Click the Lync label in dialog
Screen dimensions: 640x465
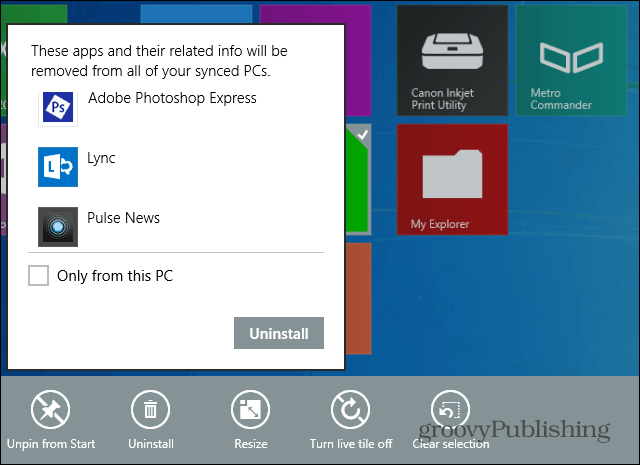pos(101,158)
